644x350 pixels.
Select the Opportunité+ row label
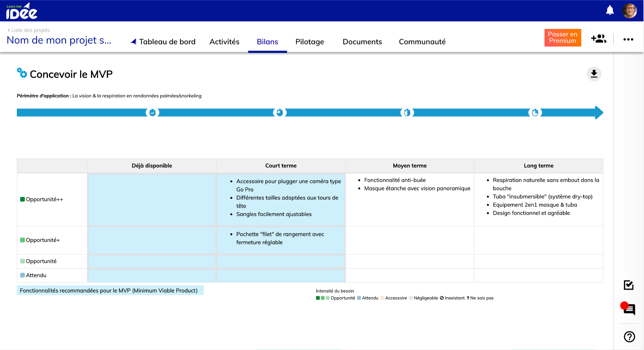[x=43, y=240]
